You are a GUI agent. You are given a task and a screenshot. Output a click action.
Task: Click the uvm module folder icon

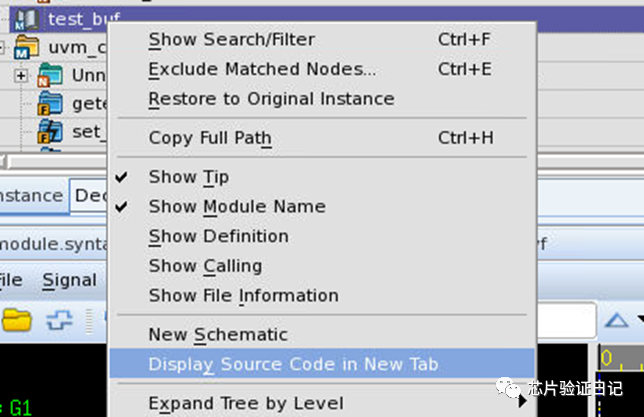pyautogui.click(x=29, y=47)
